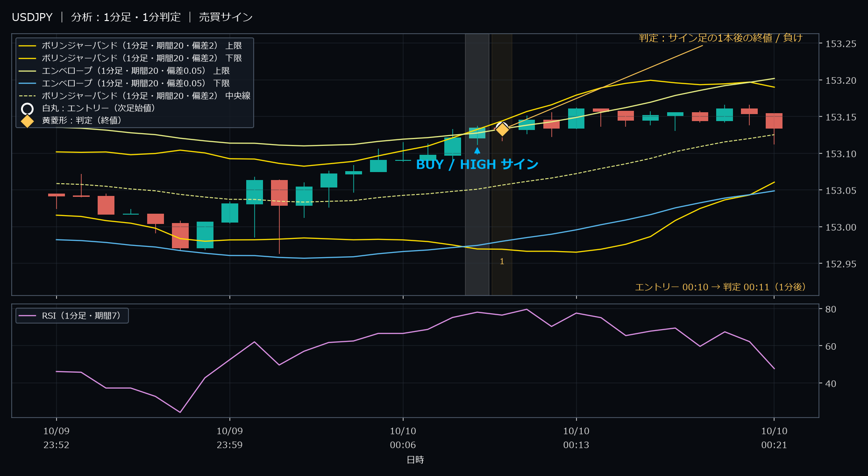Click the small yellow 1 label under the judgment band
Screen dimensions: 868x476
pos(502,262)
